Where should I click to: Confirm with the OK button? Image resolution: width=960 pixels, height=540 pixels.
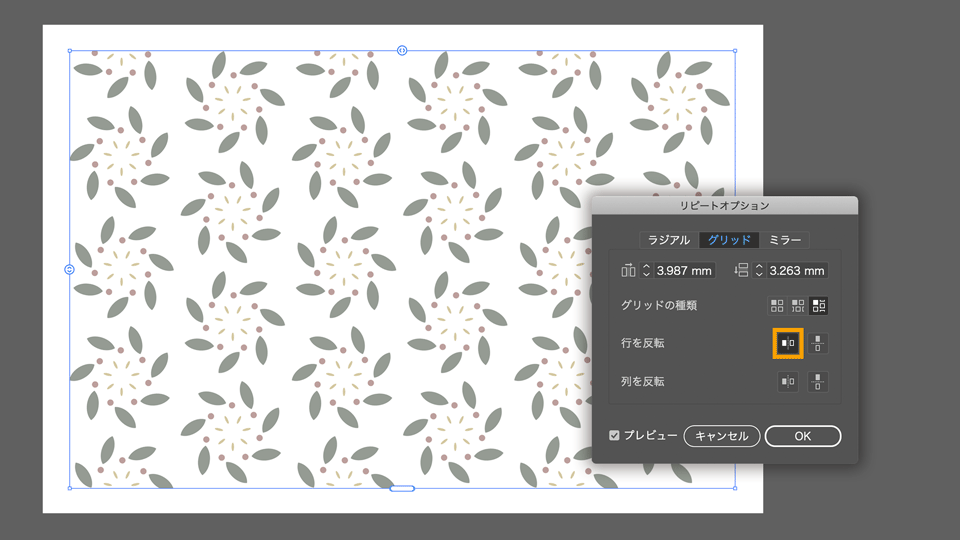coord(803,436)
